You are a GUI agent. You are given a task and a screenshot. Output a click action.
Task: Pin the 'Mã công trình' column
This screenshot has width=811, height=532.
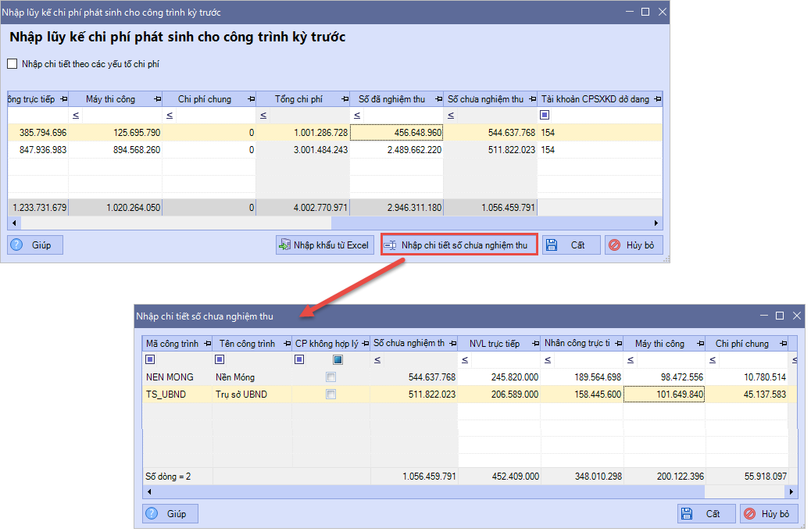(x=207, y=344)
